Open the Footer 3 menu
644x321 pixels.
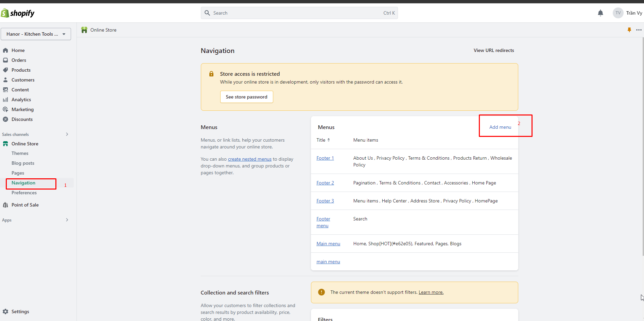click(x=325, y=201)
